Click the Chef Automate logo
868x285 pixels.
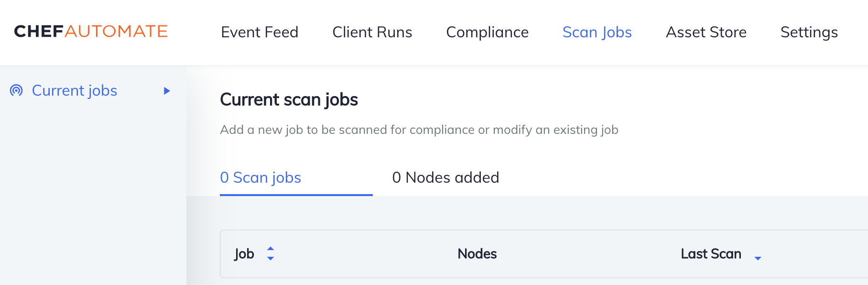point(91,32)
